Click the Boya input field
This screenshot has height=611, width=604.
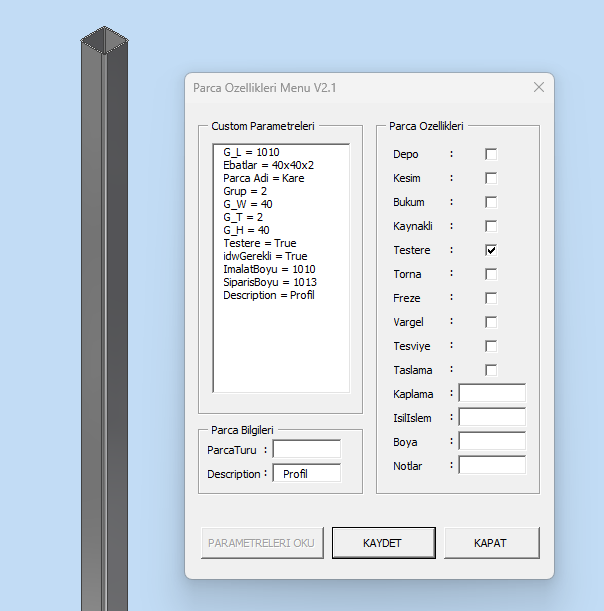click(x=492, y=441)
